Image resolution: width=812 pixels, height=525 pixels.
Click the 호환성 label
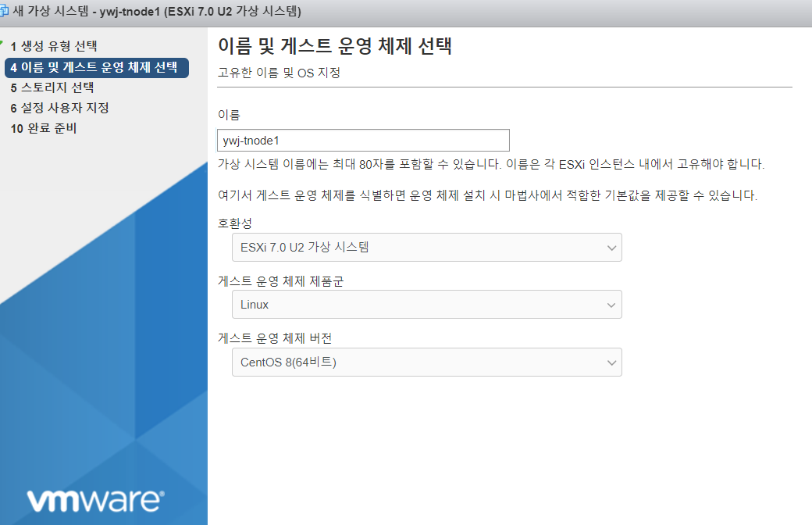click(x=234, y=223)
